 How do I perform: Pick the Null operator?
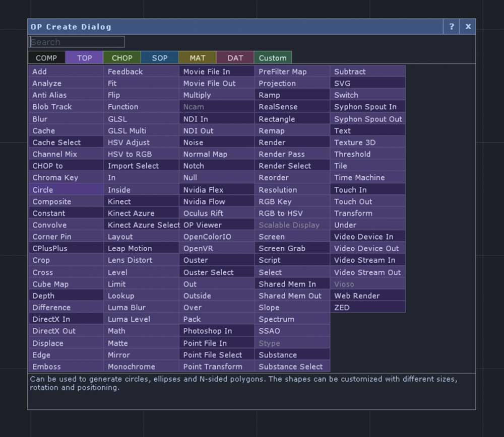(217, 178)
